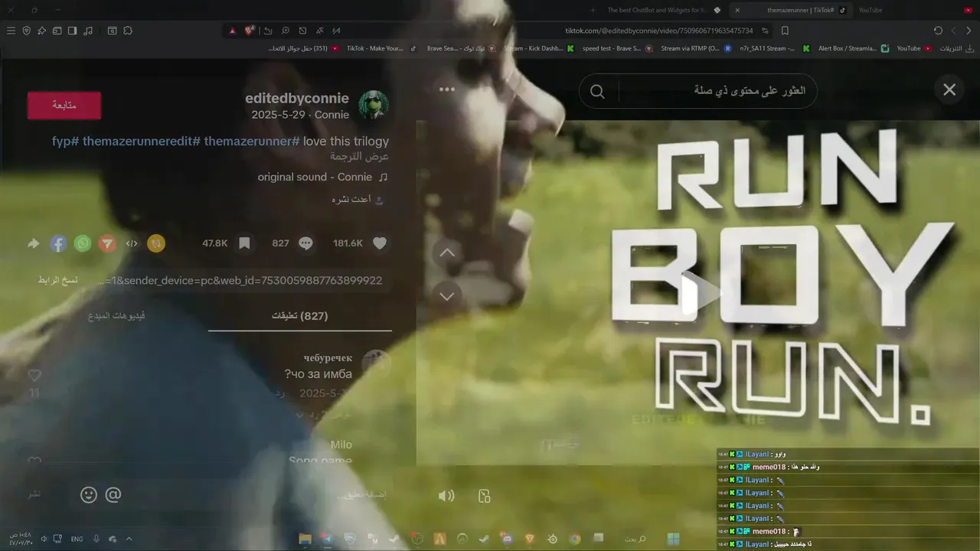Open the 'speed test - Brave S...' bookmark
The width and height of the screenshot is (980, 551).
click(x=617, y=48)
